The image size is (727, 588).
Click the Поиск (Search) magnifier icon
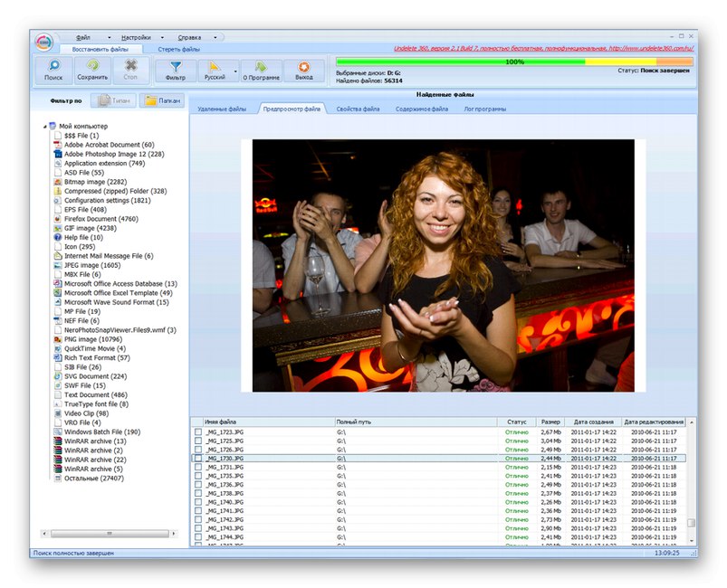pos(53,67)
